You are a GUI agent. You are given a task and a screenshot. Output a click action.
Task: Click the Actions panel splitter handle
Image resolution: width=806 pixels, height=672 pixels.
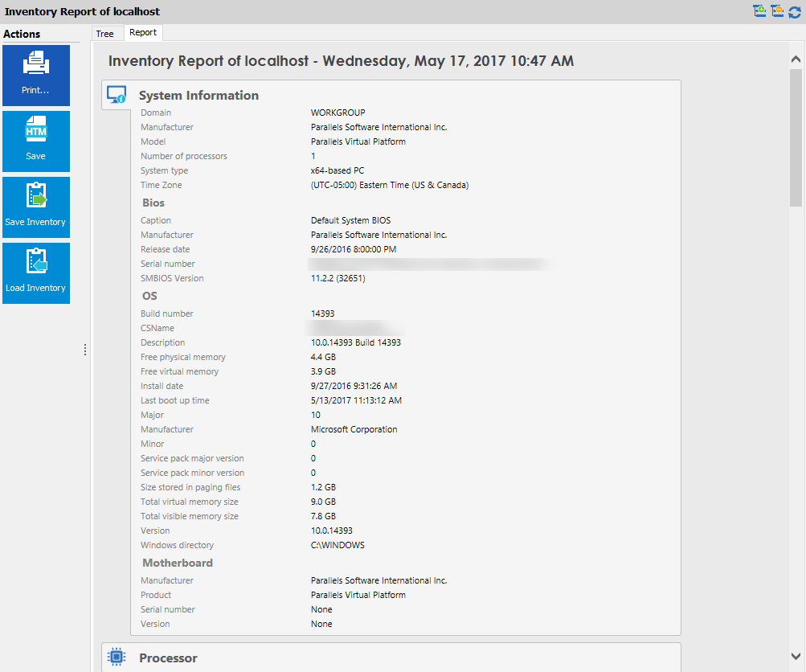(85, 350)
